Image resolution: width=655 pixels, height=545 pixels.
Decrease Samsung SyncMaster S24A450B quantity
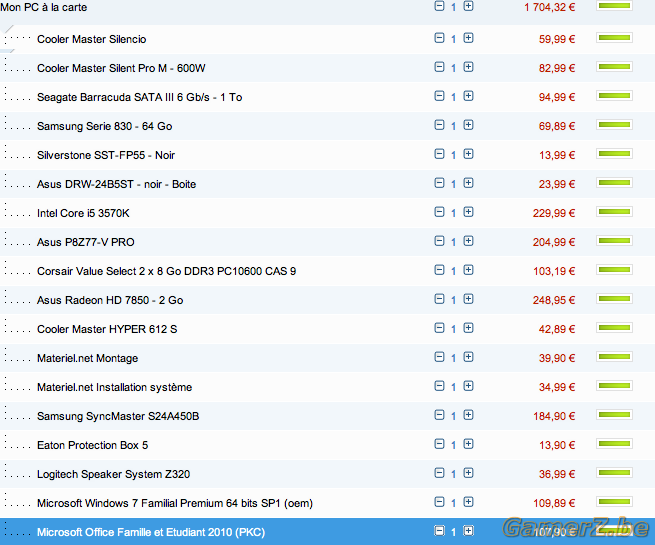coord(439,415)
